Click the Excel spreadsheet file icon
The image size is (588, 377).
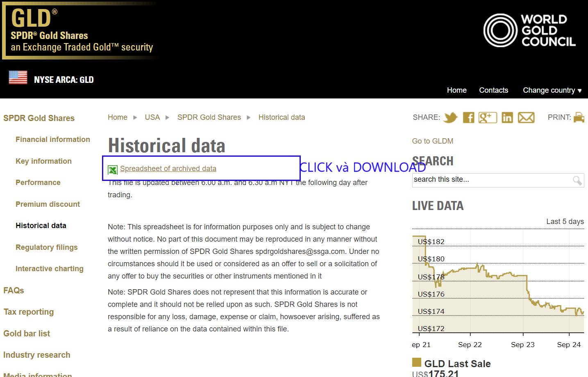click(113, 169)
